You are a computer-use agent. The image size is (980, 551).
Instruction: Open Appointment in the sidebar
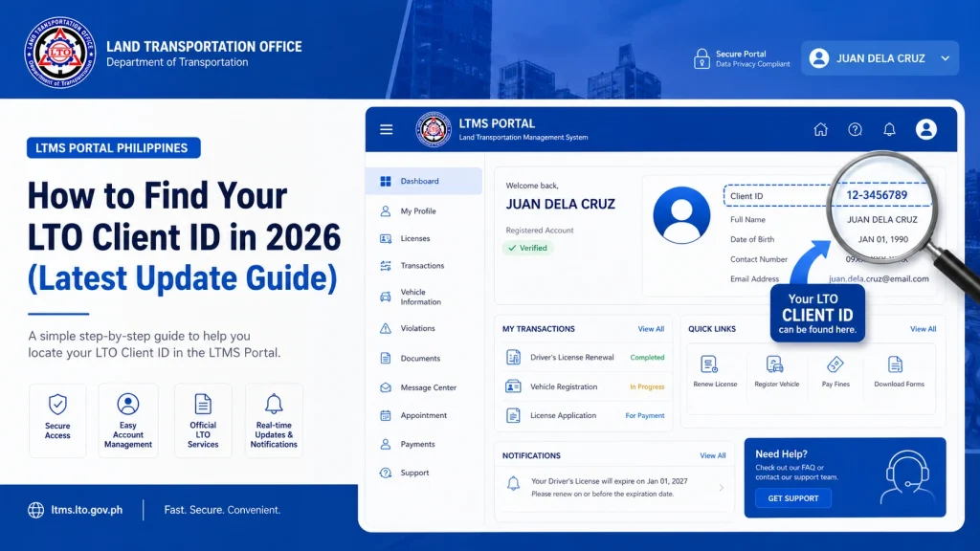point(424,415)
